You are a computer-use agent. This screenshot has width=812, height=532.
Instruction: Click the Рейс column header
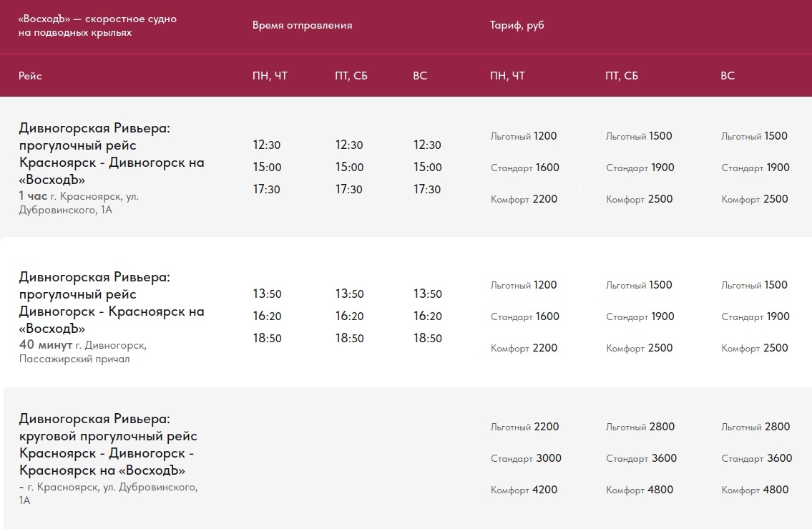tap(30, 76)
